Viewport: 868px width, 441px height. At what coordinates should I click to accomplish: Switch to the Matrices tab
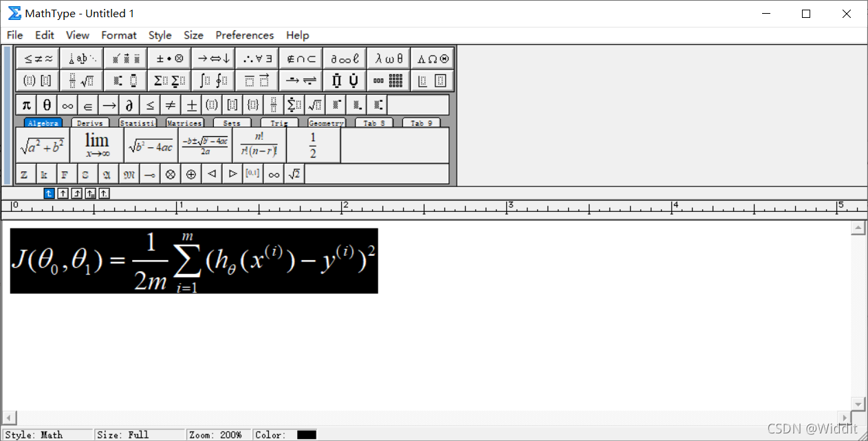click(184, 123)
